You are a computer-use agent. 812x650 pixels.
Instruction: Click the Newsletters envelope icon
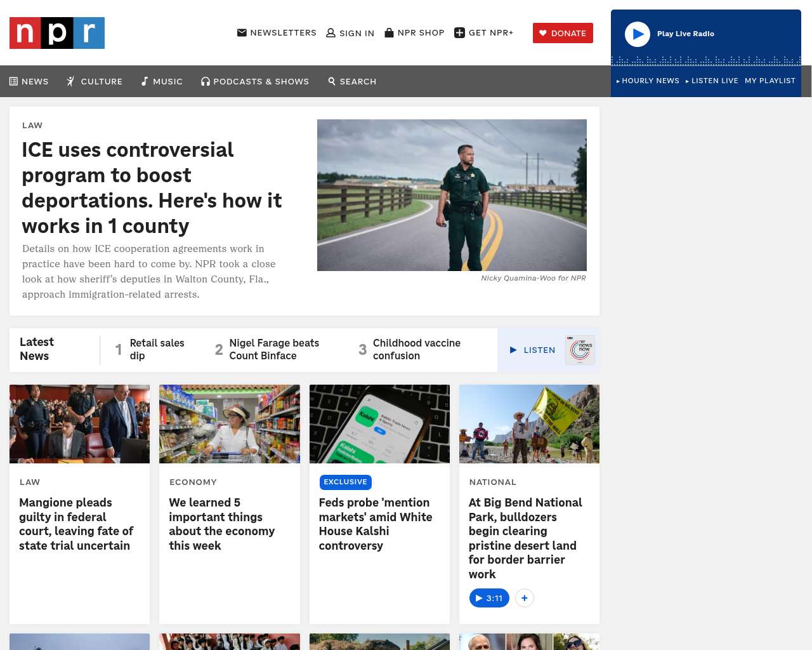pos(242,33)
